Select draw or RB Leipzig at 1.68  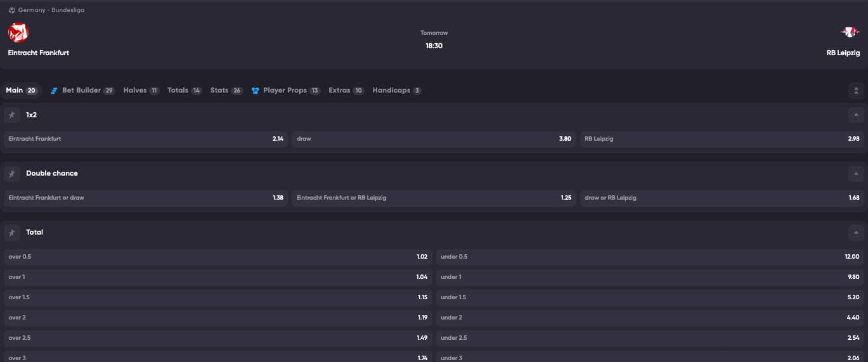click(722, 198)
